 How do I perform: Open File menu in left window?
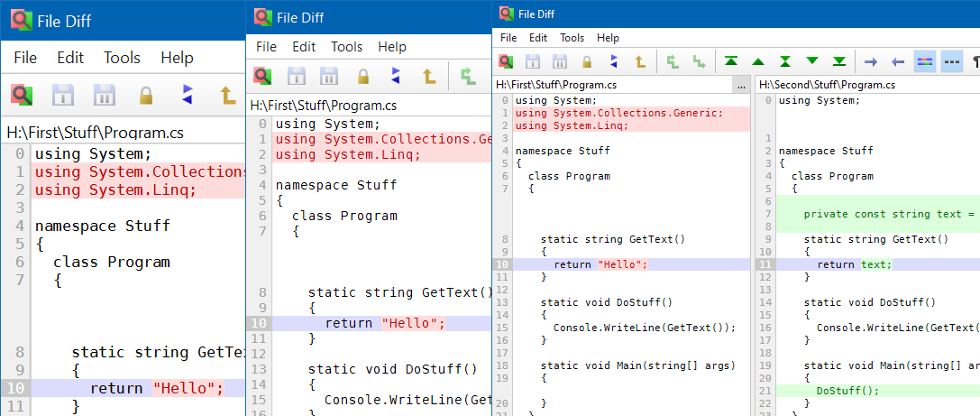(25, 58)
